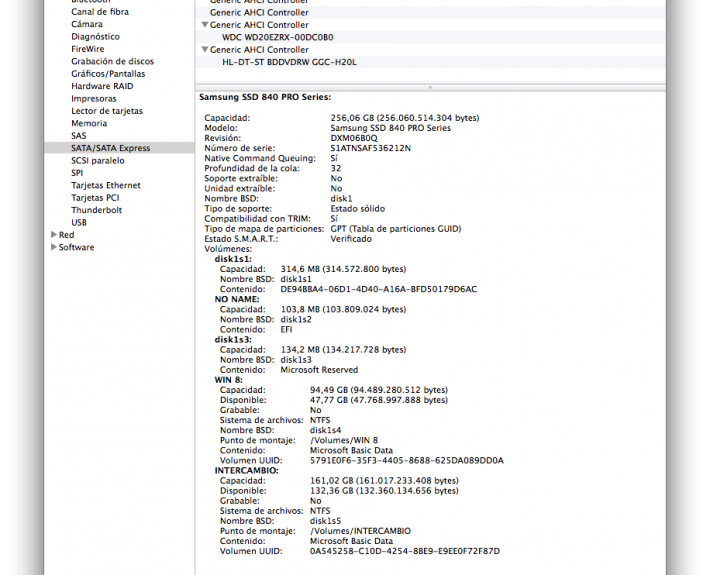
Task: Collapse the Generic AHCI Controller above HL-DT-ST drive
Action: coord(205,49)
